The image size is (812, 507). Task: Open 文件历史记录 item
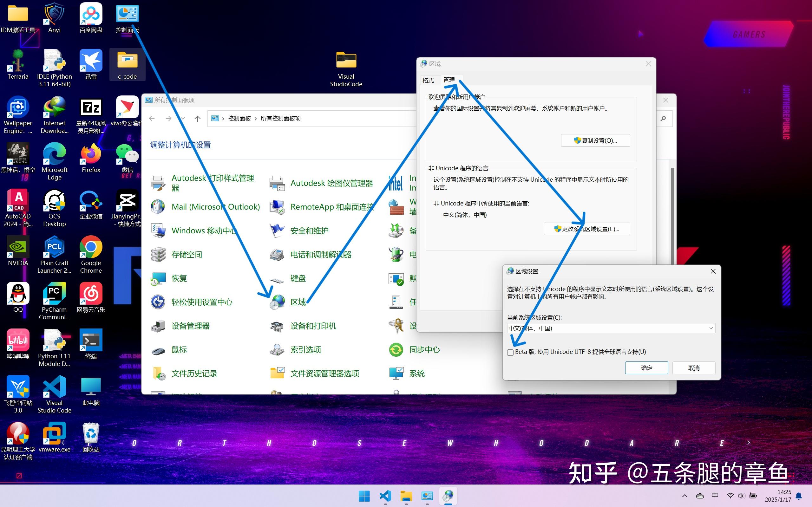(x=194, y=374)
